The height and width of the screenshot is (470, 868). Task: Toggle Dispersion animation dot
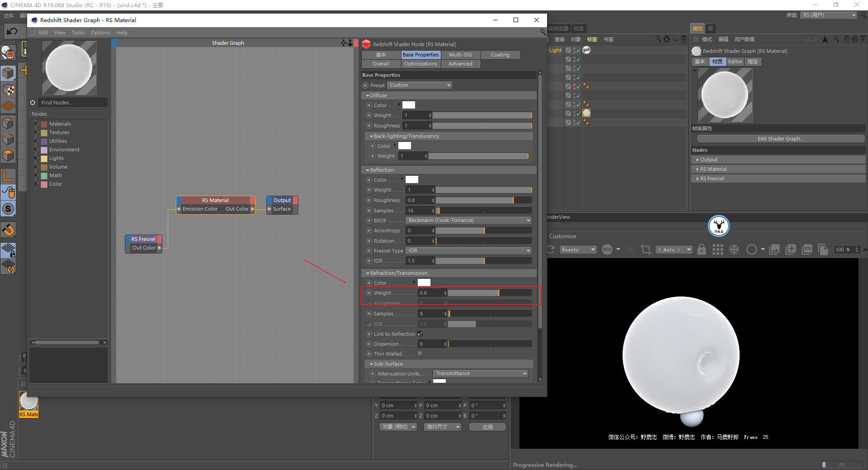(369, 344)
